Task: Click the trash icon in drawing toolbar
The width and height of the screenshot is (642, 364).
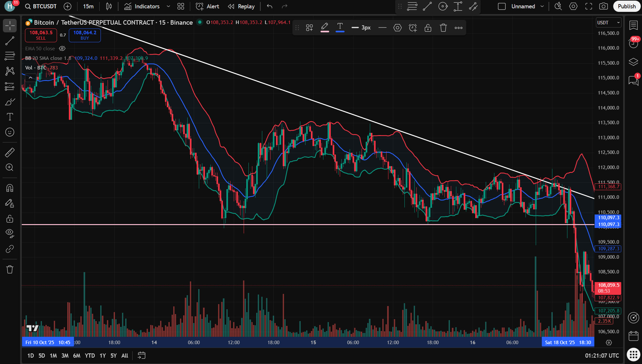Action: pos(443,28)
